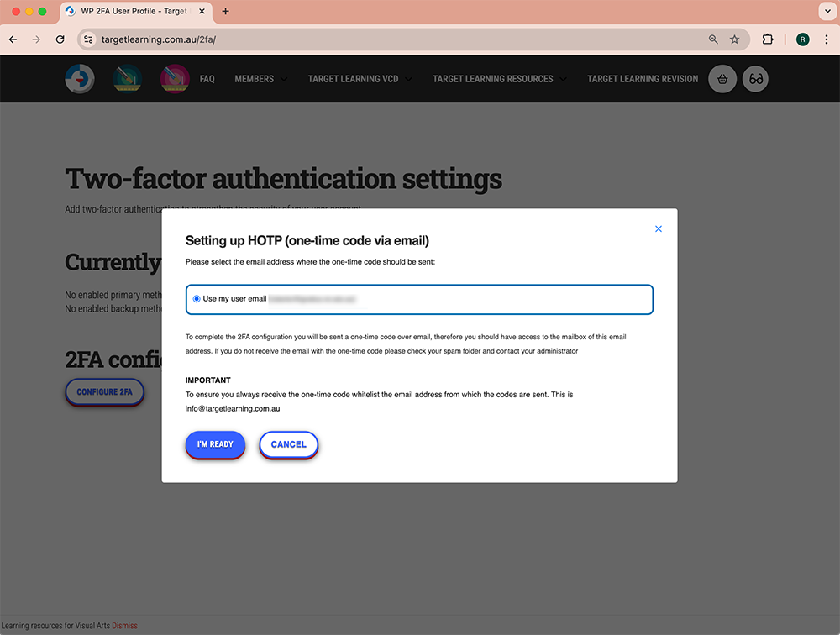Click the zoom magnifier icon in the address bar
The width and height of the screenshot is (840, 635).
tap(713, 39)
